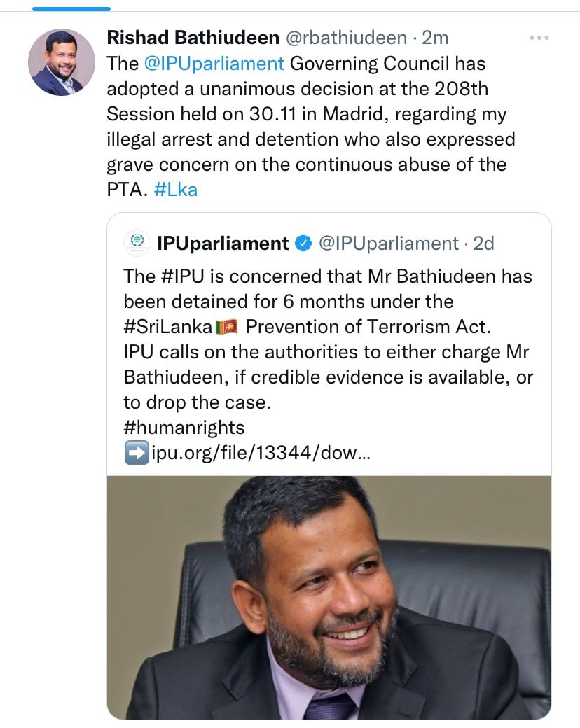Open the ipu.org/file/13344 link
Image resolution: width=580 pixels, height=728 pixels.
coord(261,454)
